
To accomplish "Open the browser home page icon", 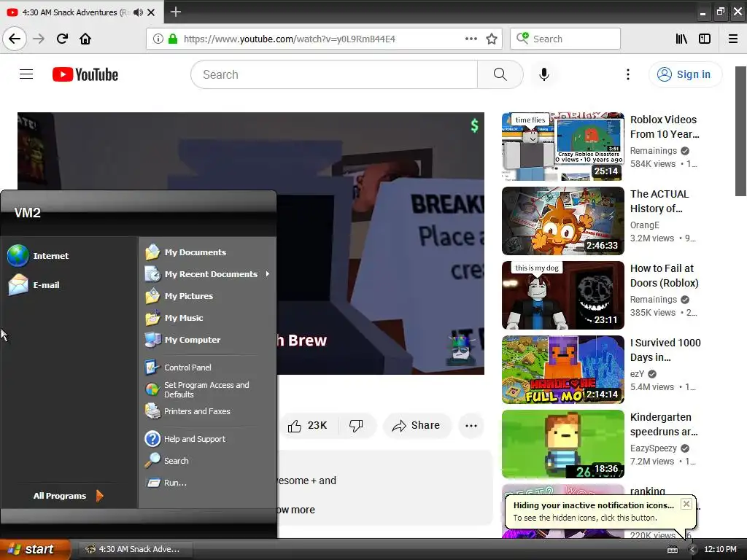I will click(x=85, y=39).
